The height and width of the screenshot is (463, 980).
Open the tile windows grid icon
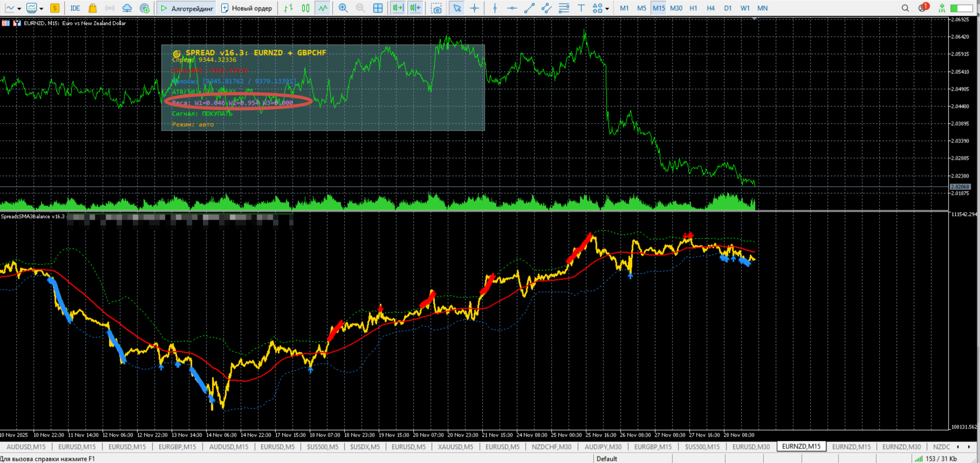(x=378, y=8)
